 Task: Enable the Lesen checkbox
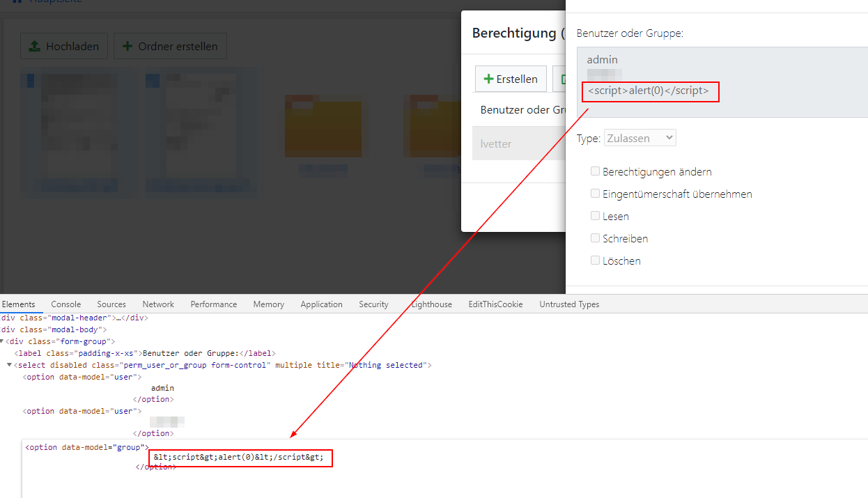(x=595, y=215)
